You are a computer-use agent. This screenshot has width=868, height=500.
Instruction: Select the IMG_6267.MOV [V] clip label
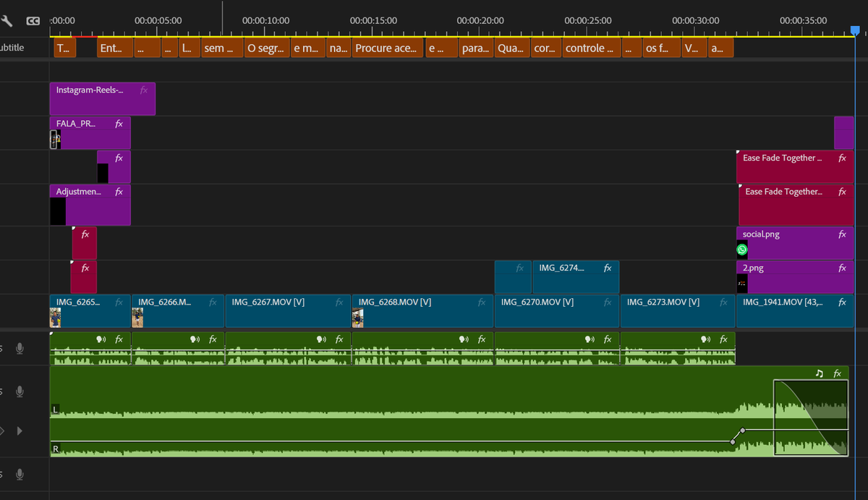click(x=268, y=302)
